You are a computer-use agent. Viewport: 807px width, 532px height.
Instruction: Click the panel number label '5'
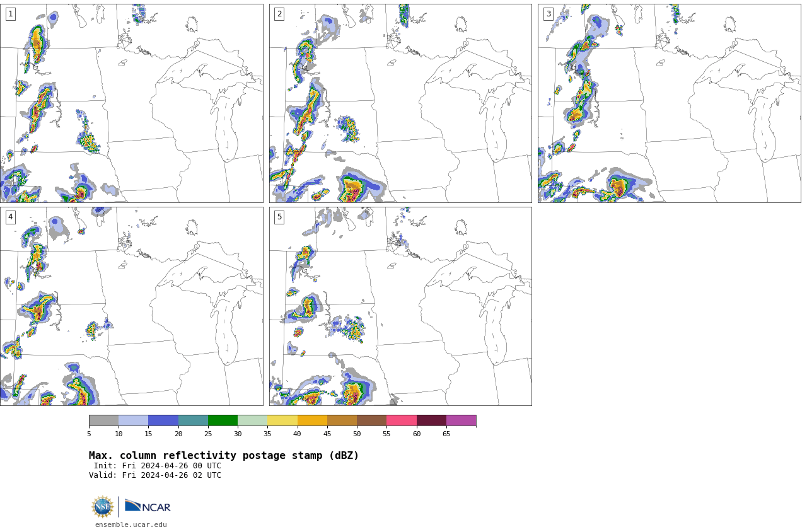click(x=279, y=217)
